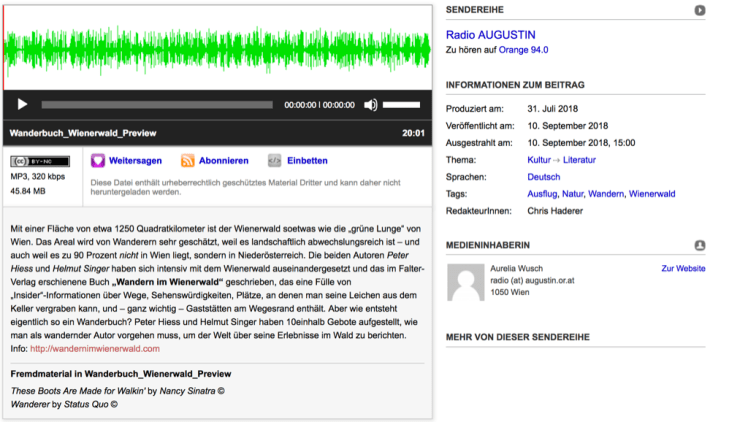The width and height of the screenshot is (748, 422).
Task: Seek in the audio progress bar
Action: [159, 104]
